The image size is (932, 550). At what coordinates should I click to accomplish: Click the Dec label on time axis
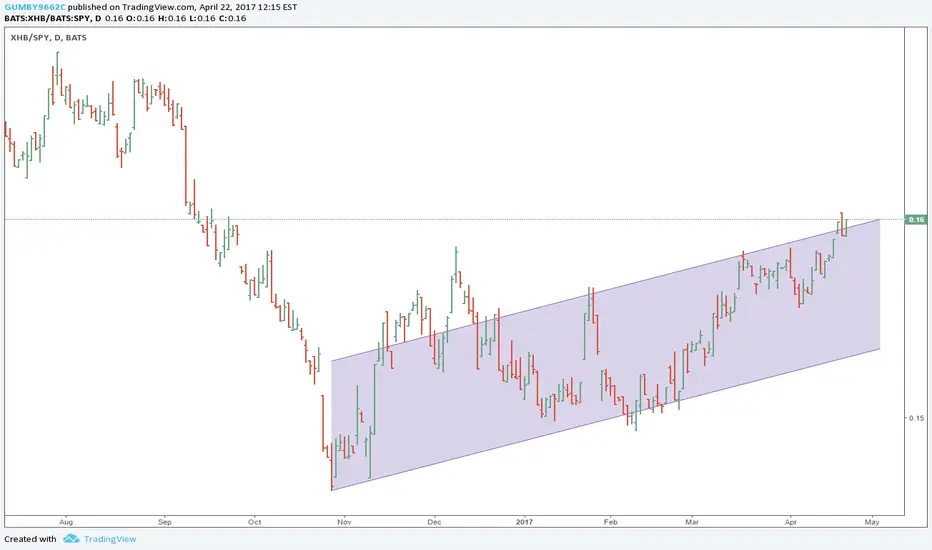434,522
